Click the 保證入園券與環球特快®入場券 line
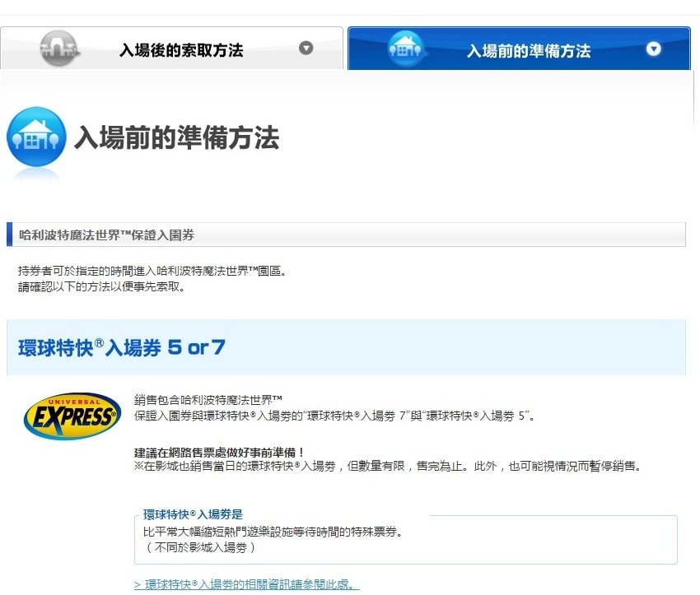The width and height of the screenshot is (700, 595). (334, 416)
